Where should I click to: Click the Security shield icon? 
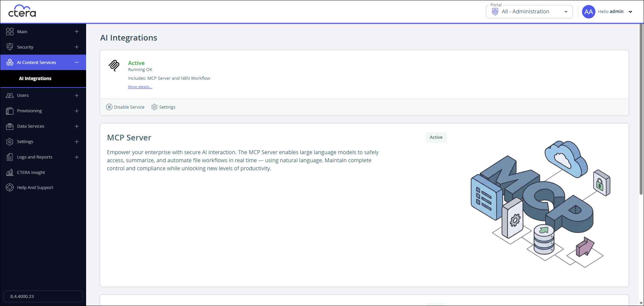click(x=10, y=47)
